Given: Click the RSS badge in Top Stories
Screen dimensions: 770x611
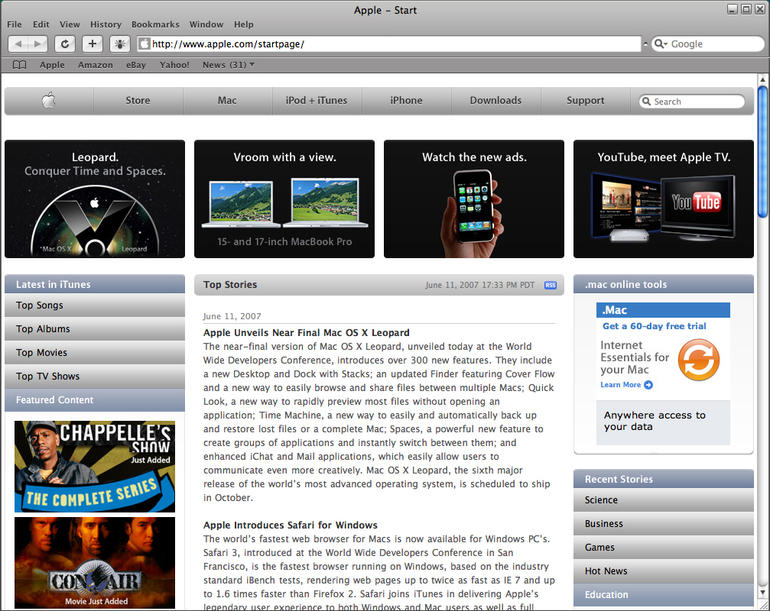Looking at the screenshot, I should [x=550, y=285].
